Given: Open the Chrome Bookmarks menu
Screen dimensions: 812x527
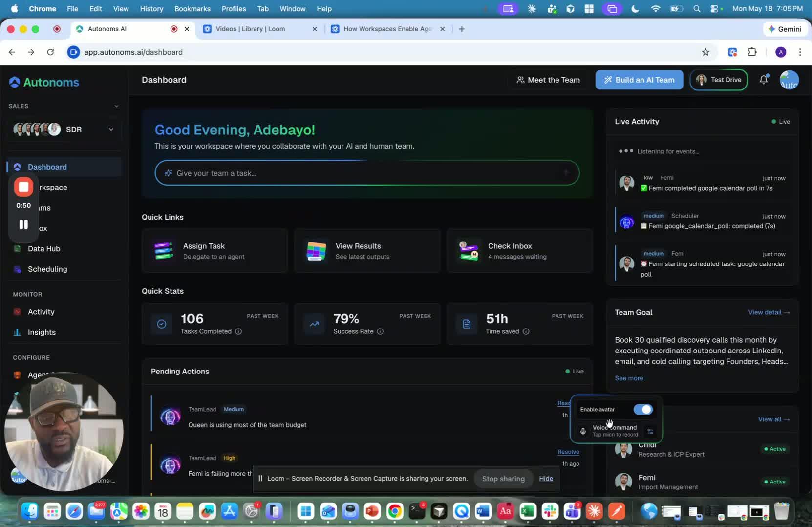Looking at the screenshot, I should 192,9.
